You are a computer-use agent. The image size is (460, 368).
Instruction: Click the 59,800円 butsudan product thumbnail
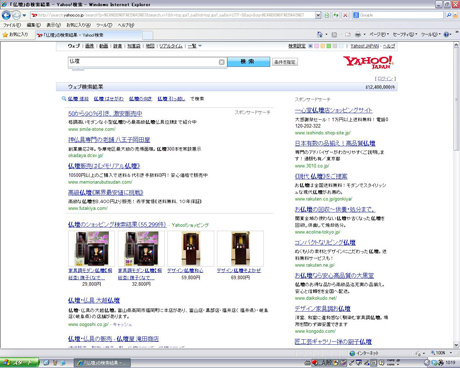(191, 249)
